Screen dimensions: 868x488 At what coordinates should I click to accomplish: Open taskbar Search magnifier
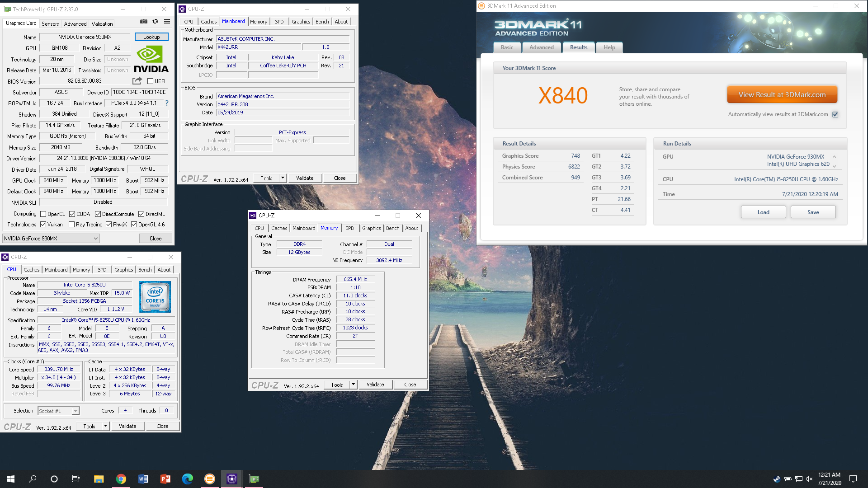pyautogui.click(x=33, y=479)
